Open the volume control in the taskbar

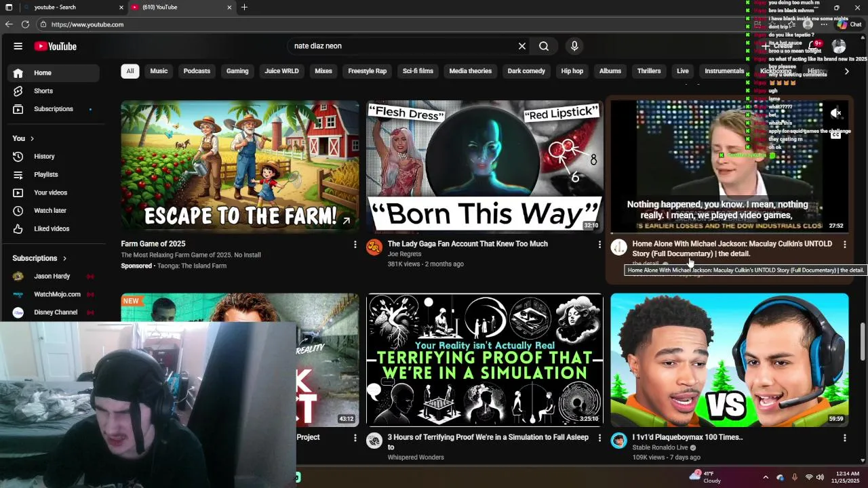[820, 477]
